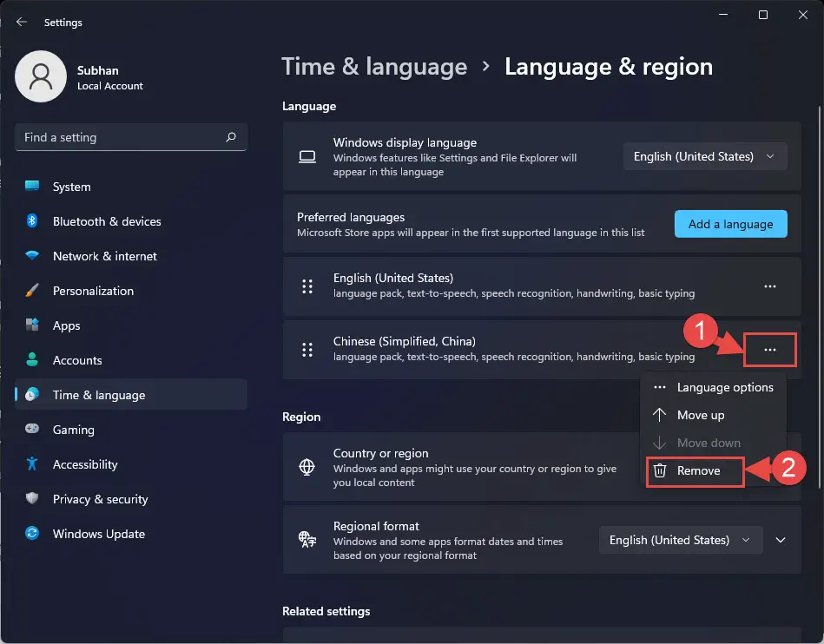Open Bluetooth & devices settings

tap(131, 221)
